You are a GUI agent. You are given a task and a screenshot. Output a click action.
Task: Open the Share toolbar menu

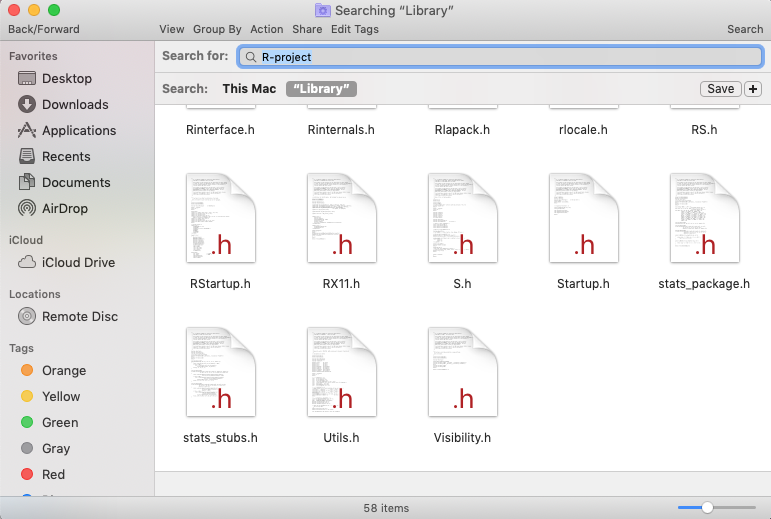coord(307,29)
